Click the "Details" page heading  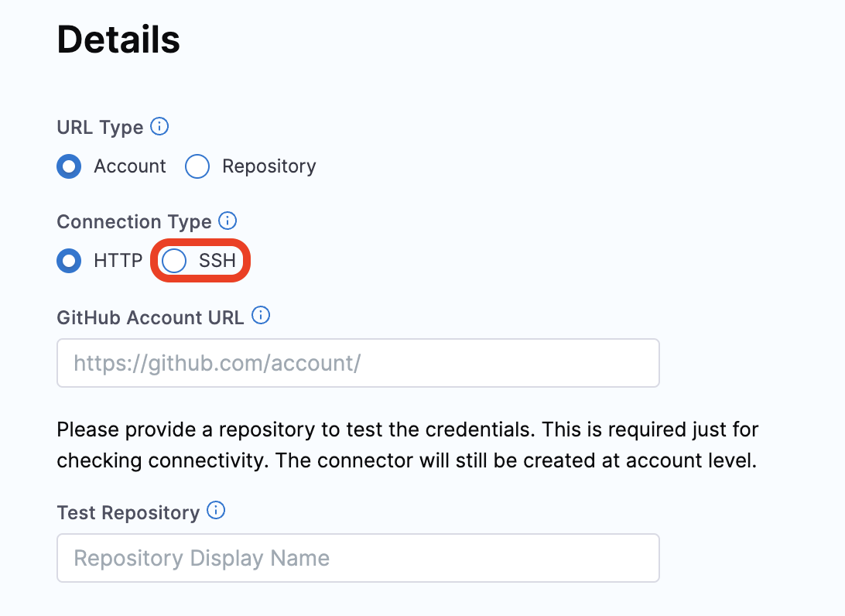coord(118,40)
